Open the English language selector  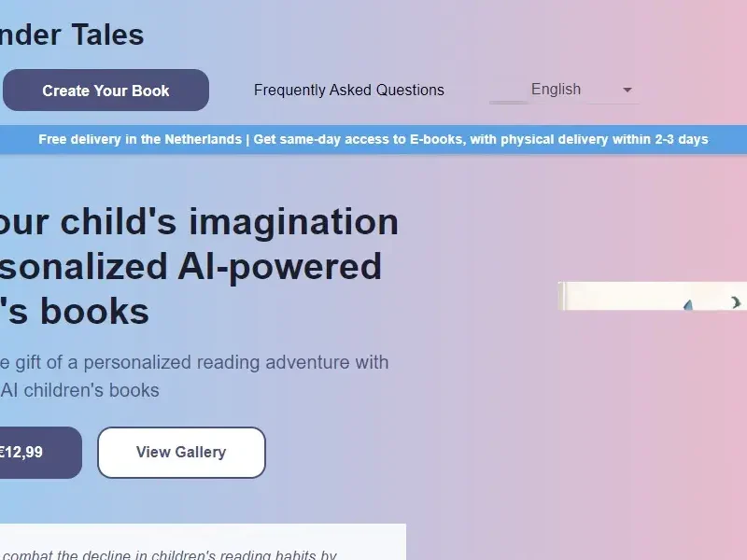click(x=557, y=90)
